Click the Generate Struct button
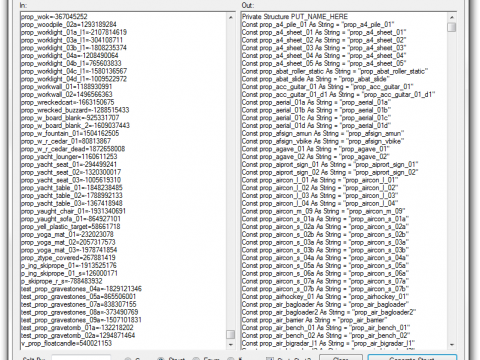The height and width of the screenshot is (360, 480). pos(412,357)
